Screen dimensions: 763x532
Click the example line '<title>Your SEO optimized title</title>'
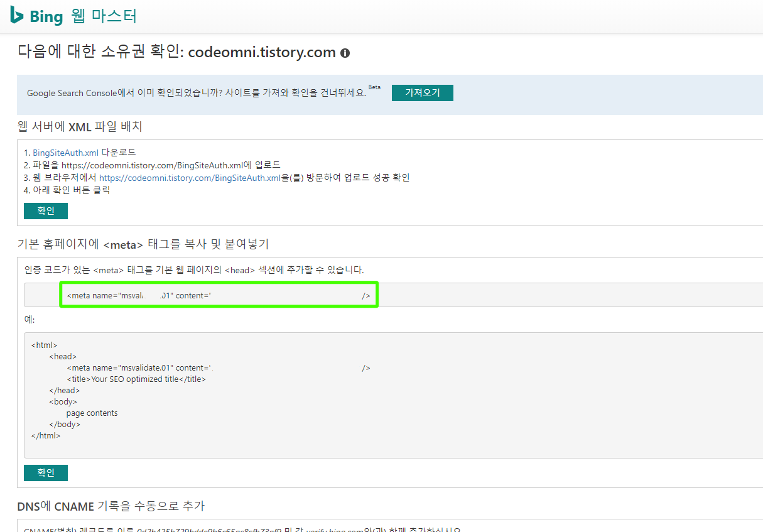[136, 379]
